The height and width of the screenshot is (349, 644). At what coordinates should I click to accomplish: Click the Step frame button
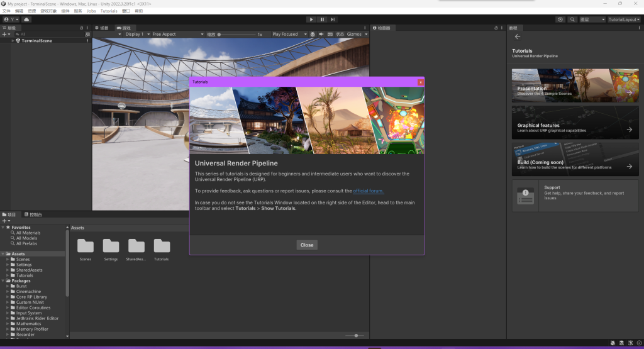[x=333, y=19]
